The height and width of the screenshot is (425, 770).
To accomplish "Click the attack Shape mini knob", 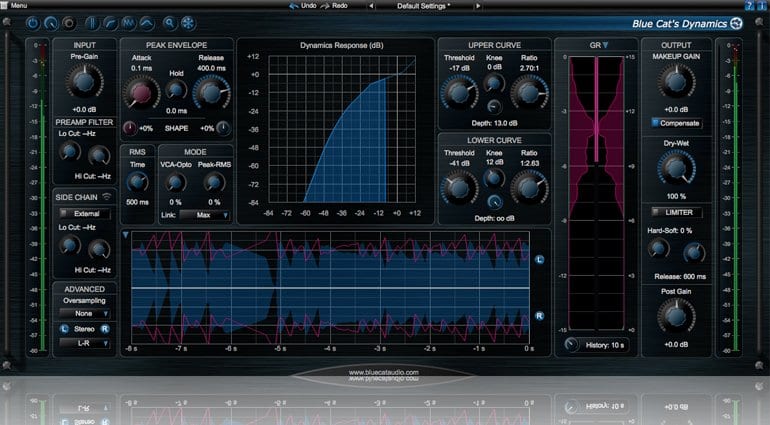I will click(x=129, y=128).
